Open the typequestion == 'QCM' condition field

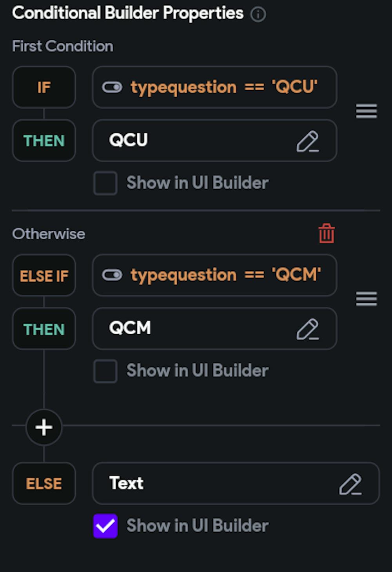pyautogui.click(x=214, y=275)
